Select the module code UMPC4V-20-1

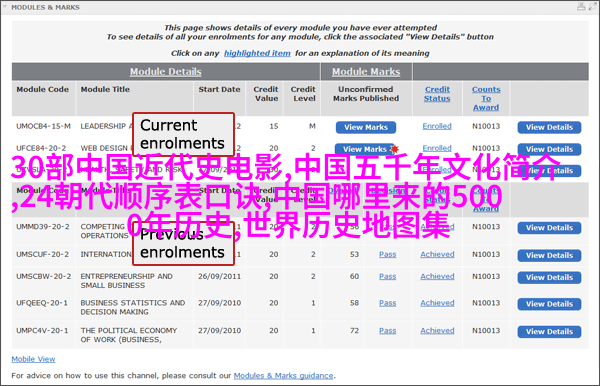pos(42,331)
